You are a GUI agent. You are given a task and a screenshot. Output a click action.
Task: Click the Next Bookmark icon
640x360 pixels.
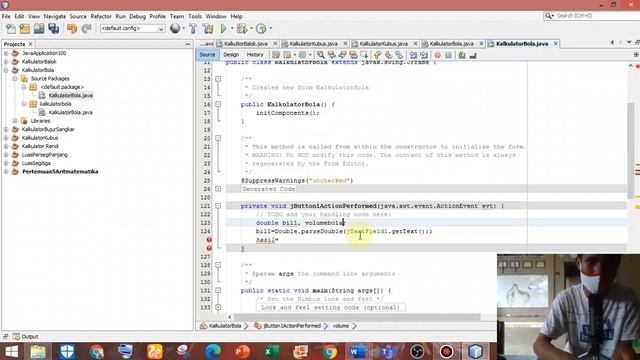point(388,55)
